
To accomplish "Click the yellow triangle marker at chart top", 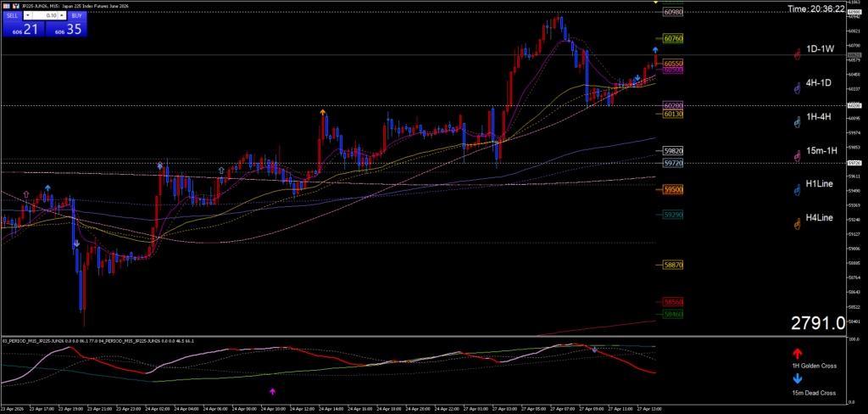I will tap(654, 3).
